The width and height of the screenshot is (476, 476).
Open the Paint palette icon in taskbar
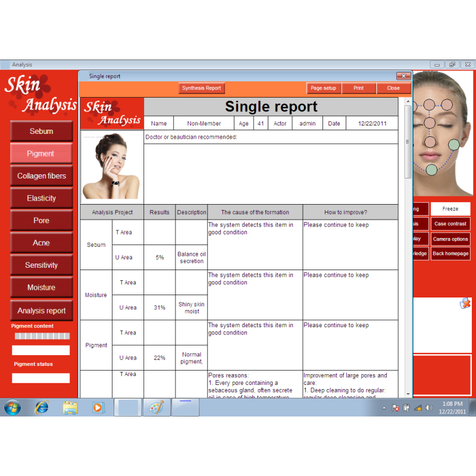pos(156,408)
